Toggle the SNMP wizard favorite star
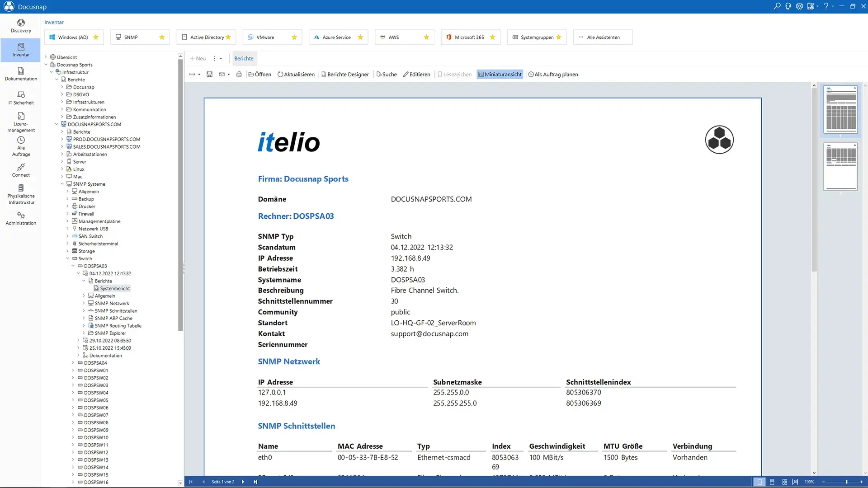 (x=162, y=37)
